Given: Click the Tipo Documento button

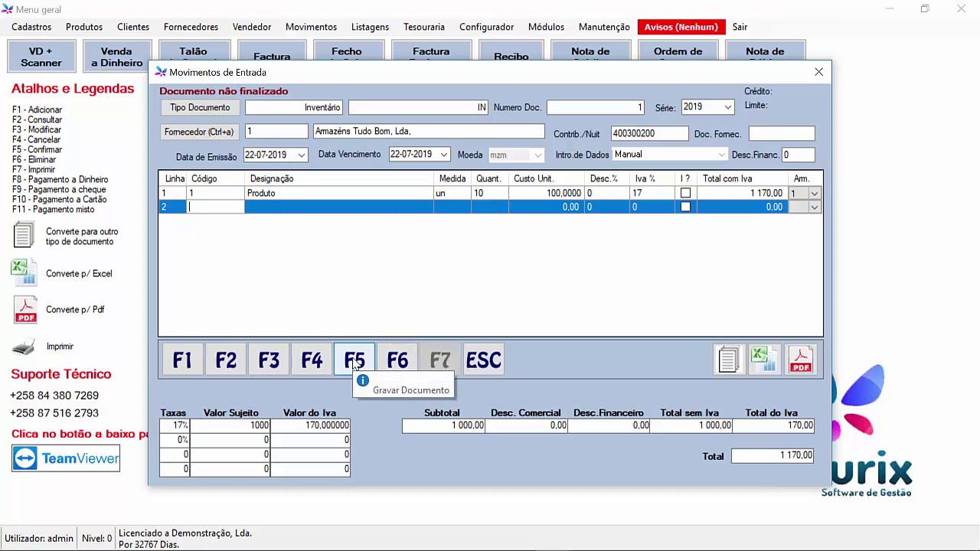Looking at the screenshot, I should point(200,108).
